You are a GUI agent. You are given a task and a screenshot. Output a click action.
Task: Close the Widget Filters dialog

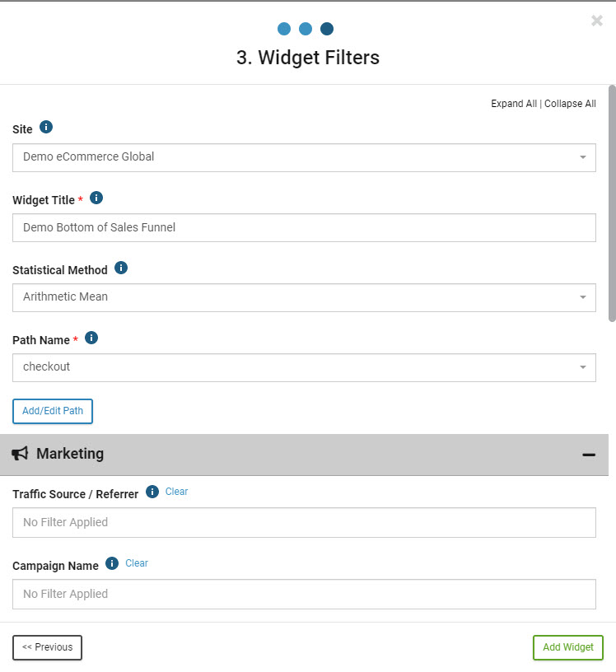(597, 21)
